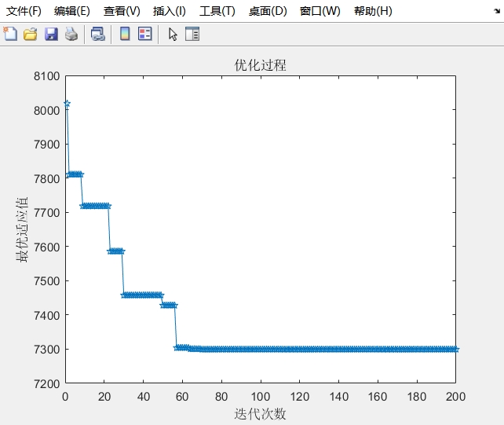Viewport: 504px width, 425px height.
Task: Click the first data marker near 8000
Action: tap(67, 104)
